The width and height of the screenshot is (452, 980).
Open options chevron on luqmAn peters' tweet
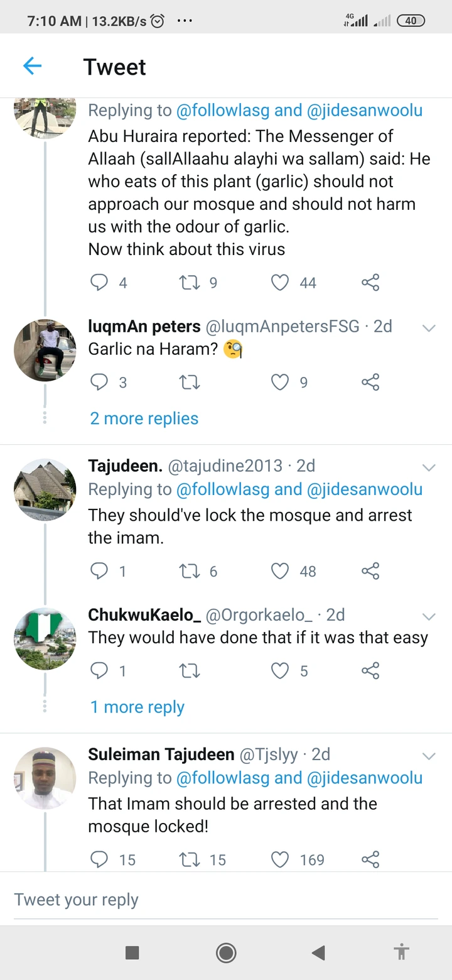429,328
